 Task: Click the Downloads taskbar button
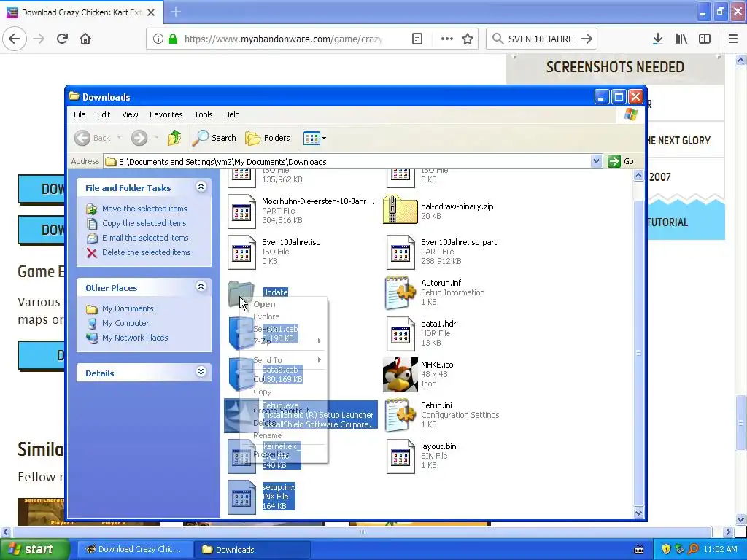click(252, 550)
